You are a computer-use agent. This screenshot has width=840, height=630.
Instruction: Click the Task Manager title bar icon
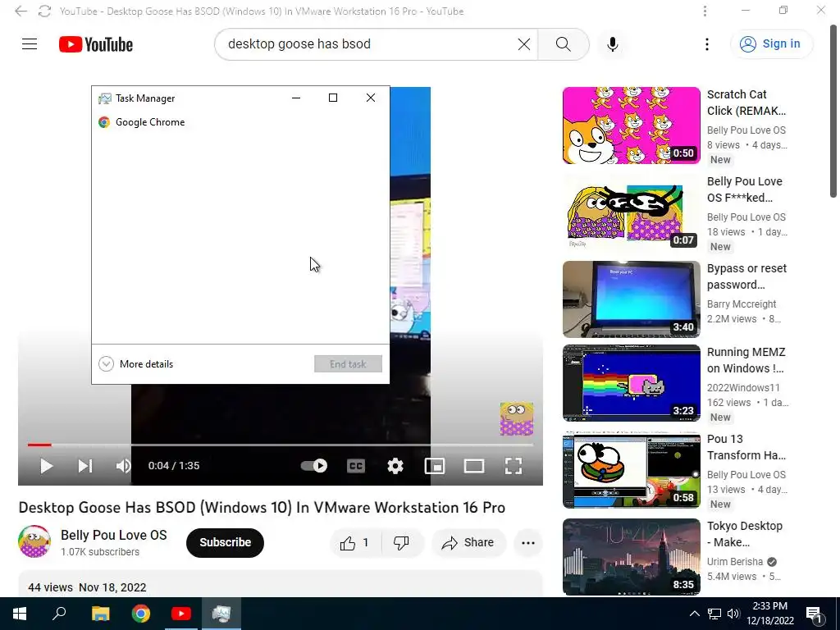tap(105, 98)
